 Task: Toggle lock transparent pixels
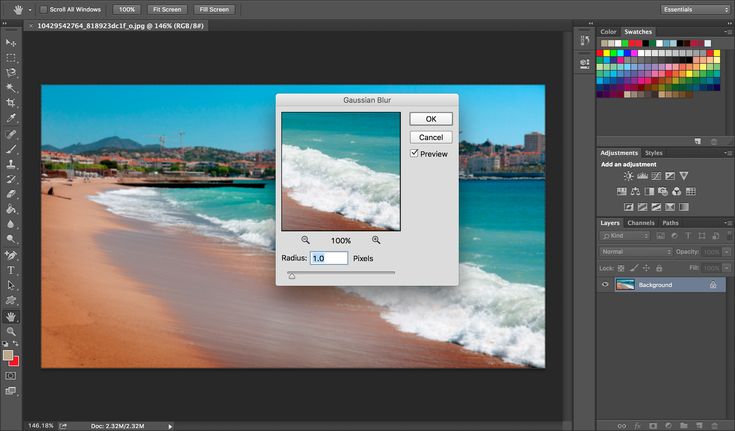click(x=621, y=268)
